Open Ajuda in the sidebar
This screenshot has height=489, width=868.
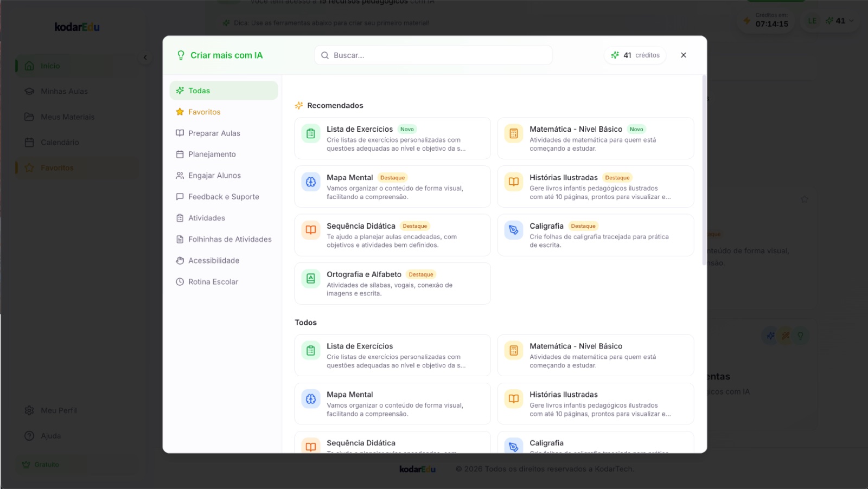pos(76,436)
